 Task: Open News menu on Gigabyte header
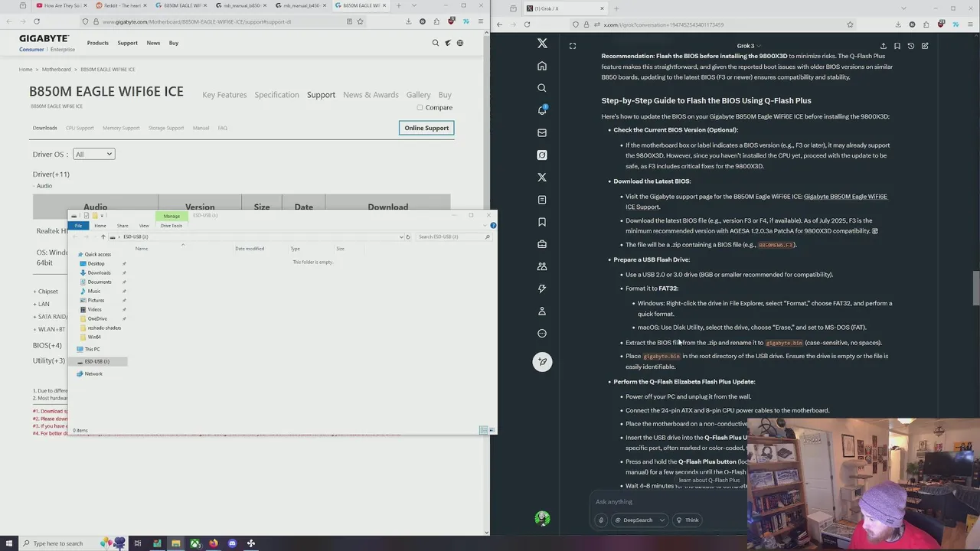coord(153,43)
